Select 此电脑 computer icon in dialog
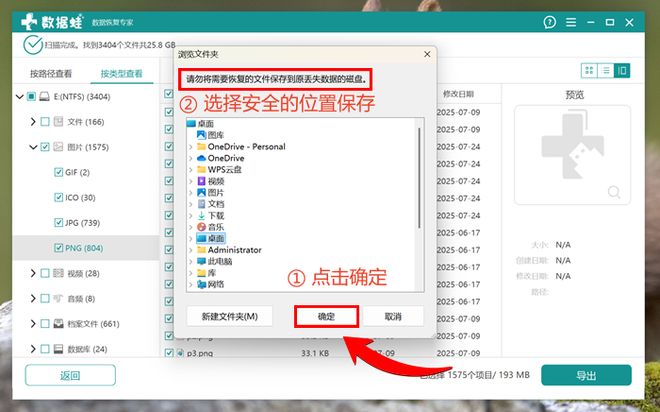The width and height of the screenshot is (660, 412). (201, 261)
